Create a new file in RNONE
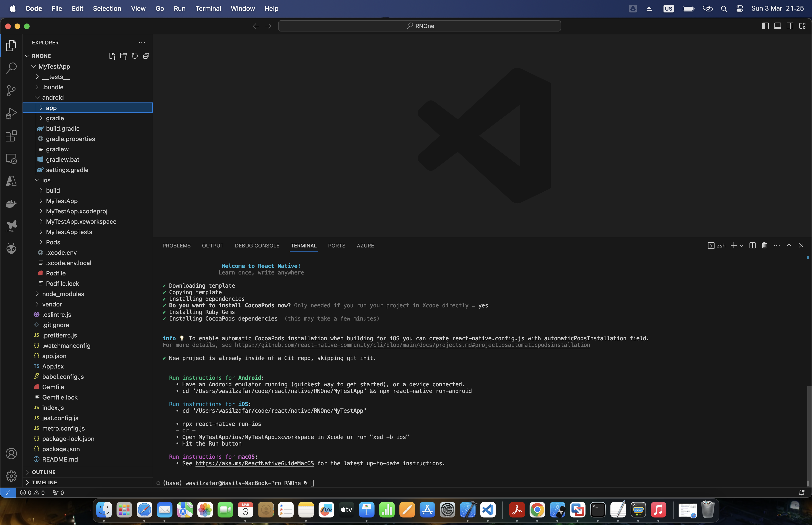The image size is (812, 525). click(113, 56)
